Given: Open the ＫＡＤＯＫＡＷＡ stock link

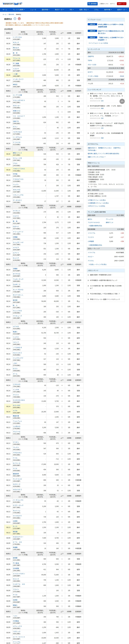Looking at the screenshot, I should (19, 400).
